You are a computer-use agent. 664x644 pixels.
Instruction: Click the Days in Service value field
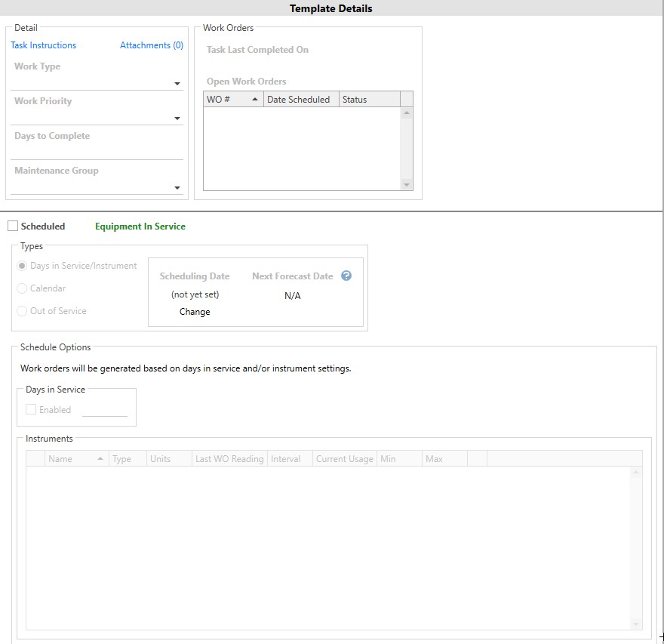[105, 410]
